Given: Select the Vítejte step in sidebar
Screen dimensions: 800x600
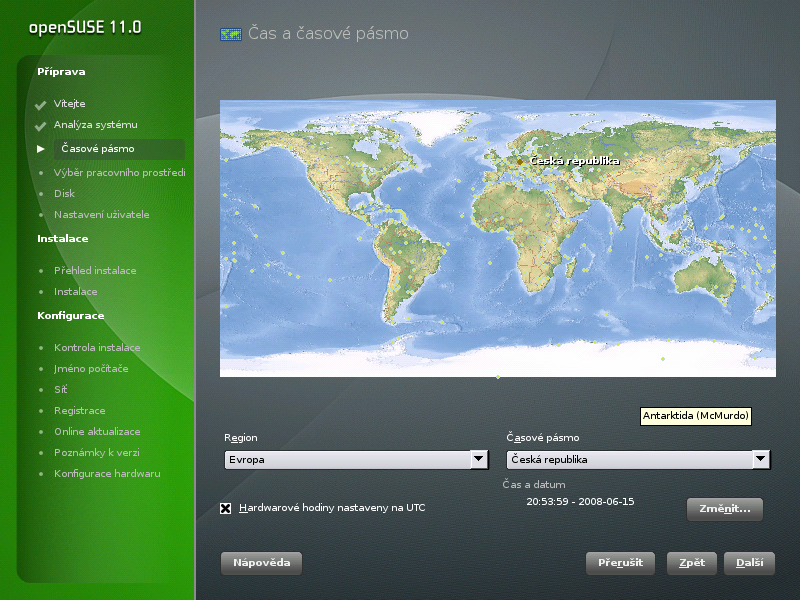Looking at the screenshot, I should point(70,104).
